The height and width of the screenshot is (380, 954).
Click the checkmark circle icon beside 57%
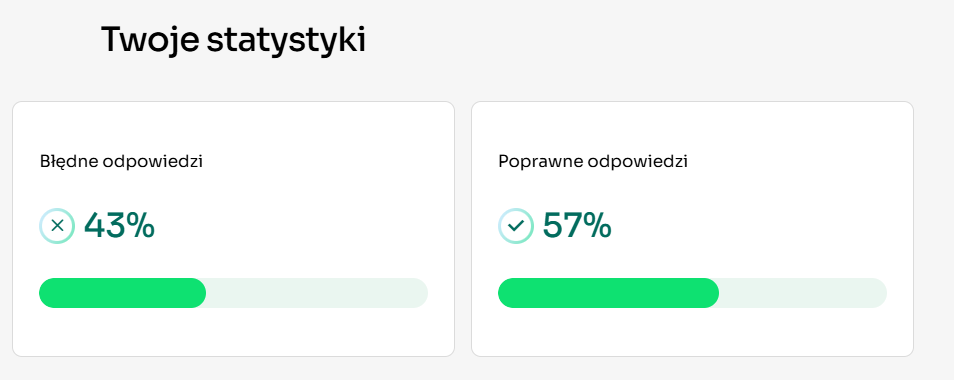tap(516, 226)
